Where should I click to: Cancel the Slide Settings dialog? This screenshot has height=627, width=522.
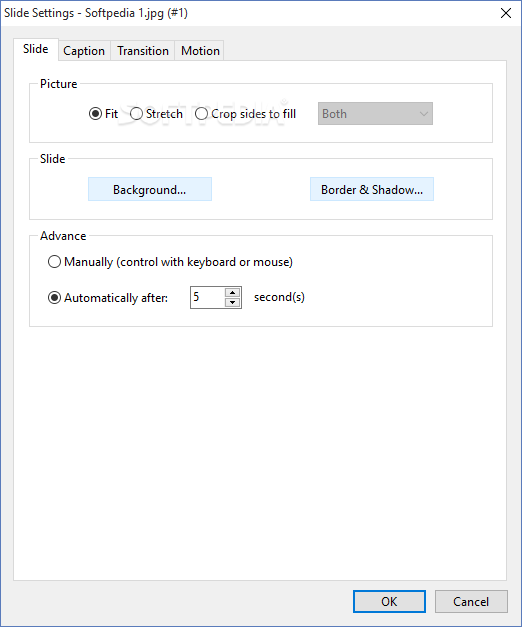click(x=471, y=601)
